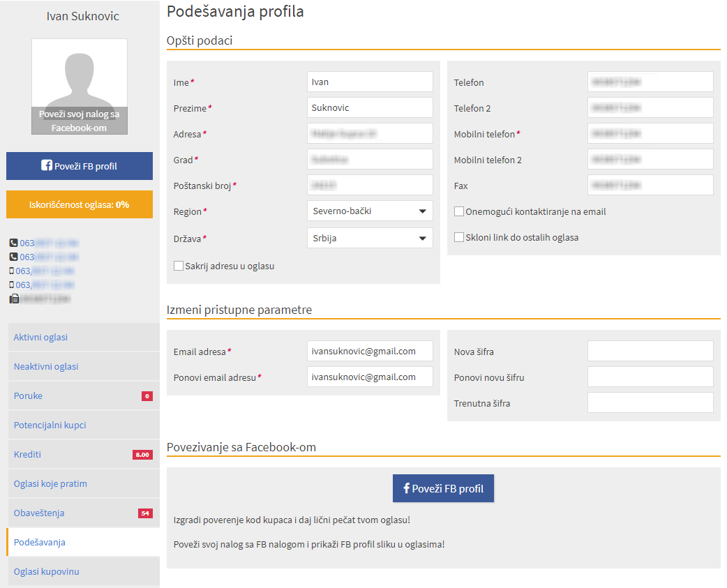This screenshot has height=588, width=727.
Task: Enable the 'Sakrij adresu u oglasu' checkbox
Action: coord(179,266)
